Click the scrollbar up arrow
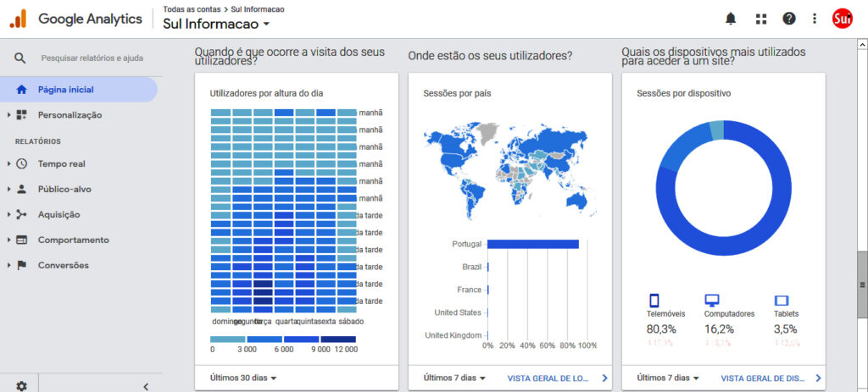The height and width of the screenshot is (392, 868). point(862,44)
